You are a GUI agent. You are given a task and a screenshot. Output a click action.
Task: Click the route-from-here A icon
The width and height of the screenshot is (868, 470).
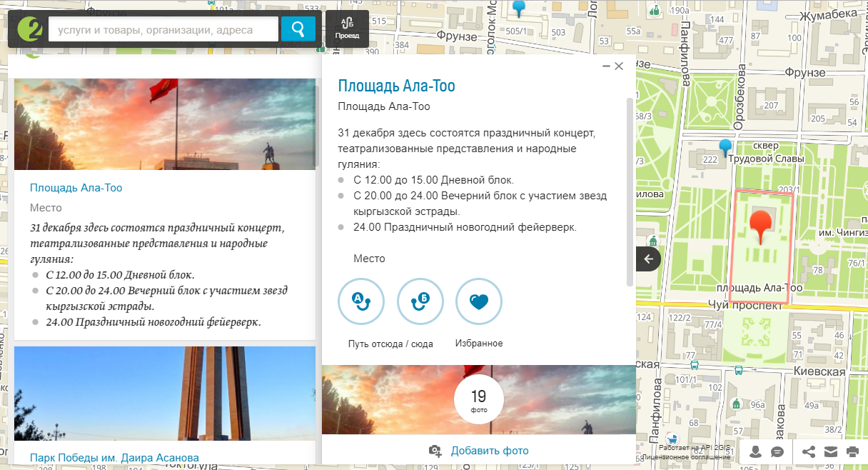coord(361,301)
